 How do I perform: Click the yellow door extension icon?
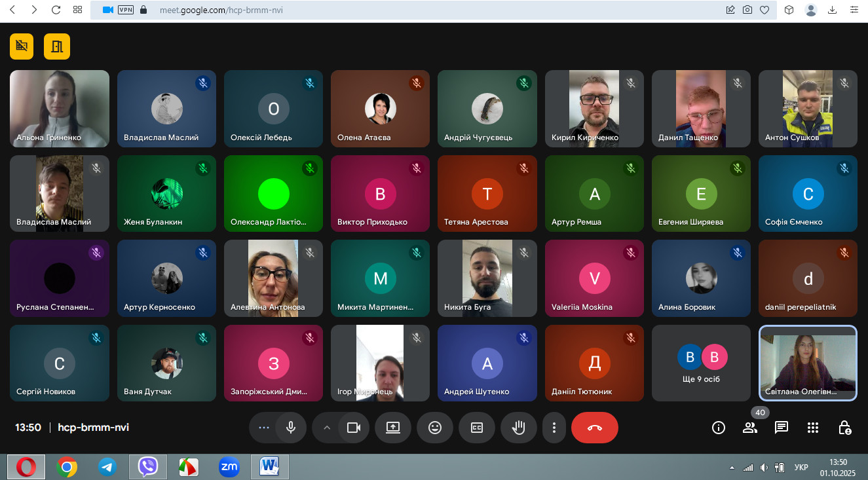click(57, 46)
